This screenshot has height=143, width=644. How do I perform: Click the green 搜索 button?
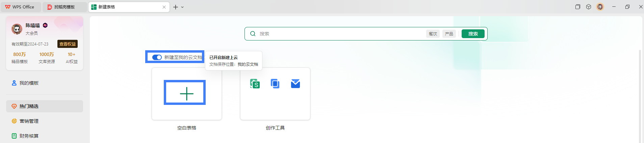point(473,34)
